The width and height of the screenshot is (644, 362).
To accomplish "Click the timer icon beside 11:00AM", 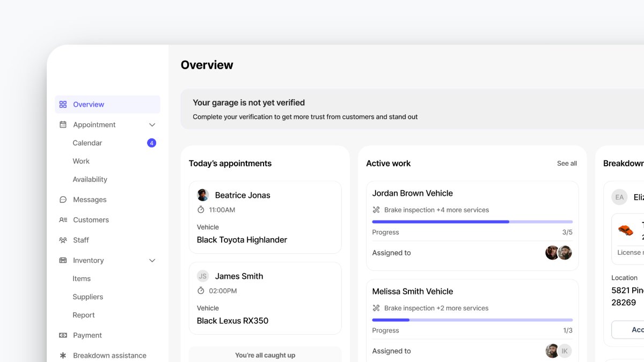I will (201, 210).
